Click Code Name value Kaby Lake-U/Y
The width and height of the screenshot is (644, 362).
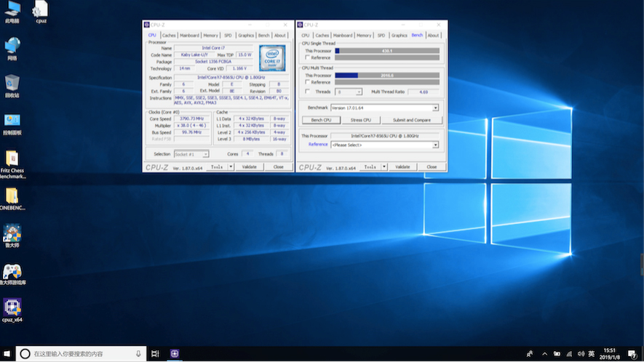click(x=194, y=55)
